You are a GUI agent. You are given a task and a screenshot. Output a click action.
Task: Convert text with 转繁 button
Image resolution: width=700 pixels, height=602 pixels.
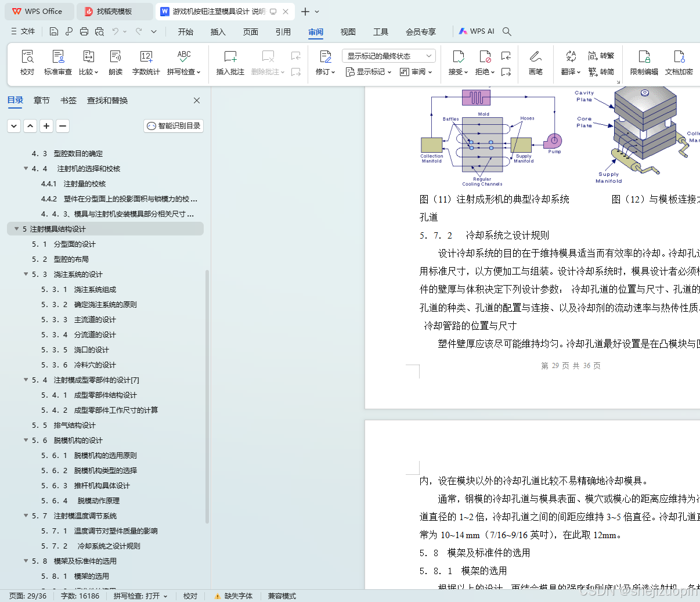(x=601, y=56)
